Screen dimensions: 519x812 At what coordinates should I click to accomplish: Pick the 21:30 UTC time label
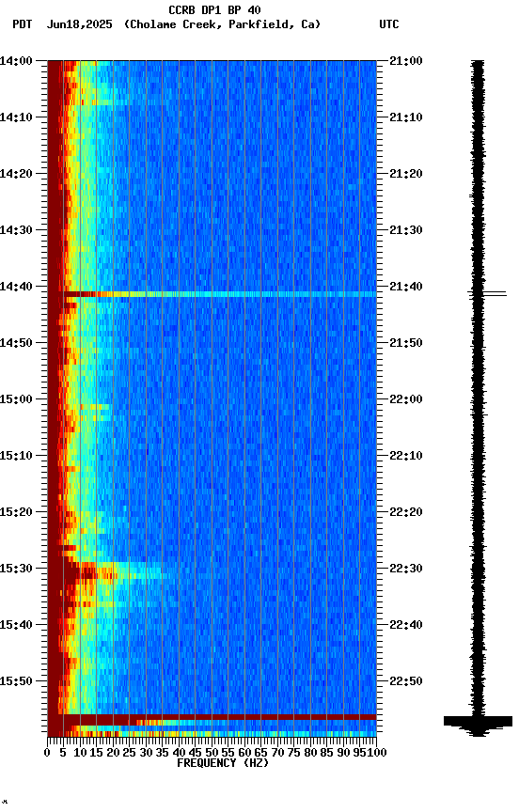[x=406, y=230]
